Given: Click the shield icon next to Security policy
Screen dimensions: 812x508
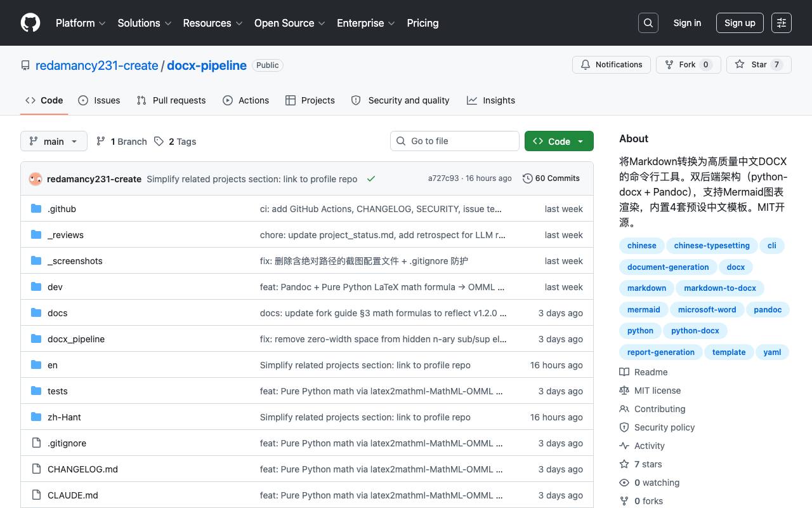Looking at the screenshot, I should tap(624, 427).
